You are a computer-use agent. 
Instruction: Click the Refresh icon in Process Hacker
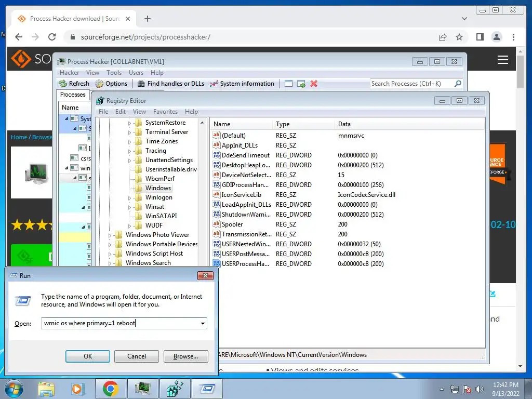[x=74, y=84]
